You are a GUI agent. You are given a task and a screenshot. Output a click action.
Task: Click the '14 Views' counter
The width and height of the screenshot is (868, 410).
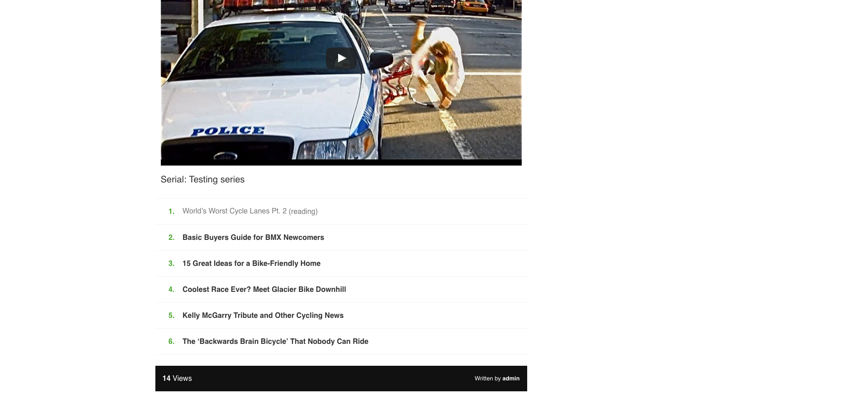pos(177,379)
